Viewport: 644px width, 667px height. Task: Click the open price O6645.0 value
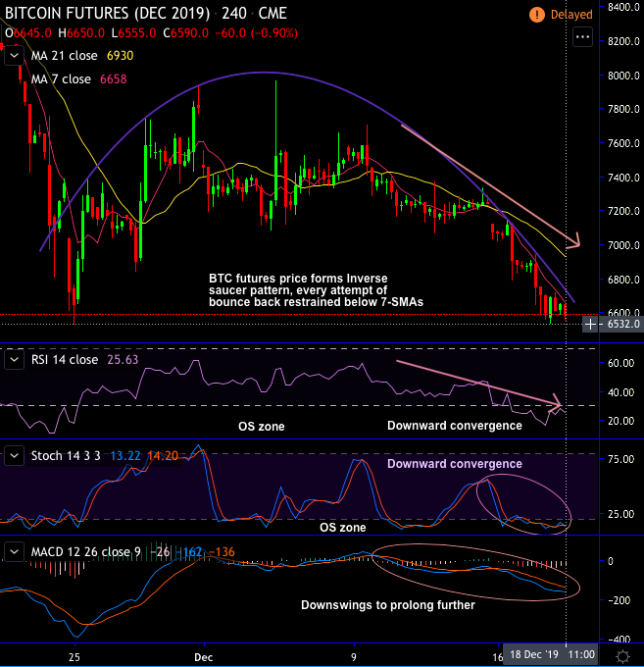pyautogui.click(x=28, y=33)
